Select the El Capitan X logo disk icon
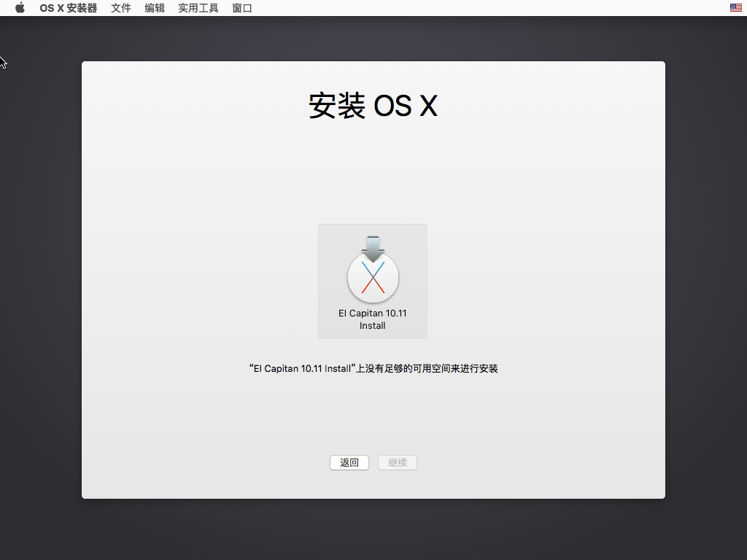This screenshot has width=747, height=560. click(x=373, y=278)
